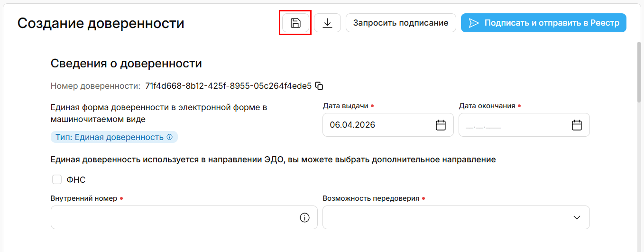Click the Запросить подписание button
Viewport: 644px width, 252px height.
coord(401,23)
